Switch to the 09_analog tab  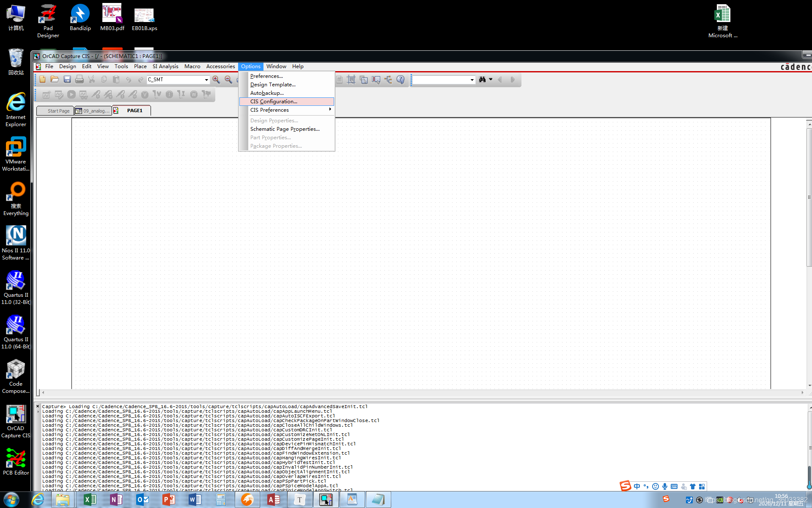[93, 111]
